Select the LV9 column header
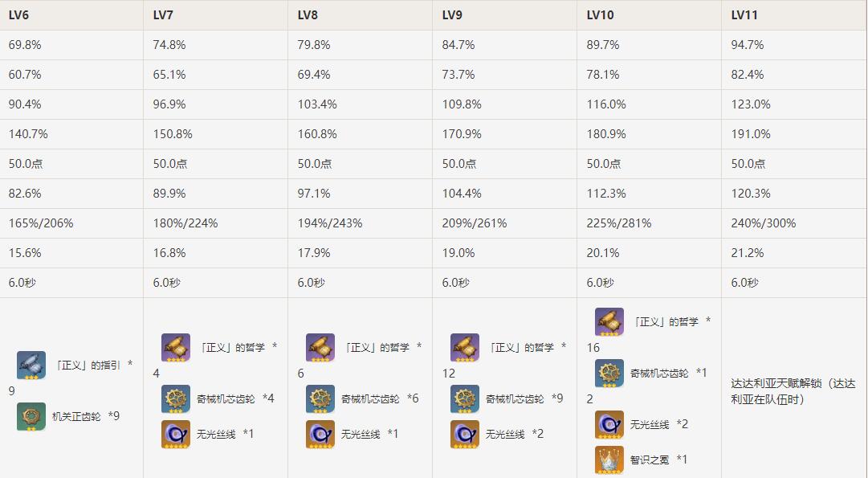868x478 pixels. (x=453, y=14)
